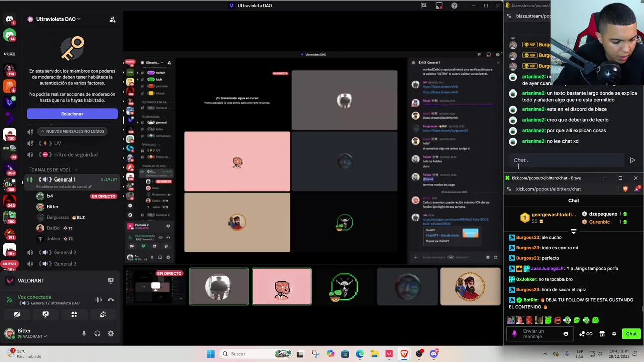Click username JuanJumagaLP in Kick chat
This screenshot has width=644, height=362.
click(547, 268)
